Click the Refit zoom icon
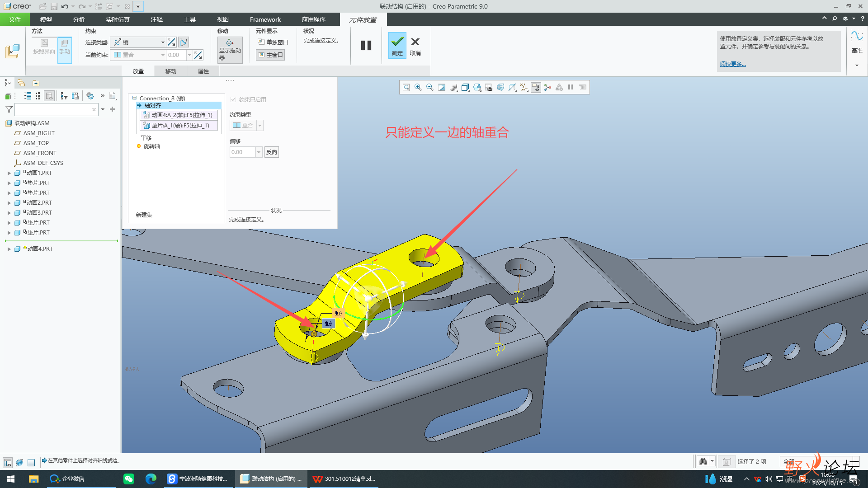Viewport: 868px width, 488px height. click(x=406, y=87)
